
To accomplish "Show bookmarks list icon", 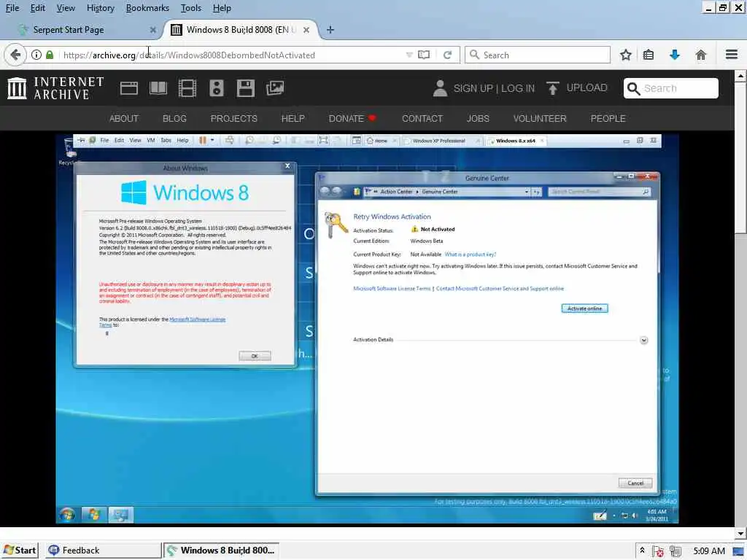I will point(649,55).
